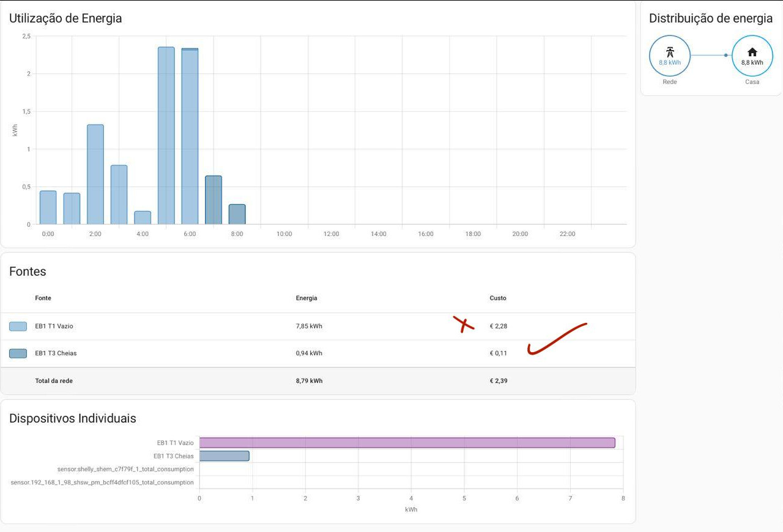Click the 192_168_1_98 shsw_pm sensor label
The width and height of the screenshot is (783, 532).
tap(102, 482)
